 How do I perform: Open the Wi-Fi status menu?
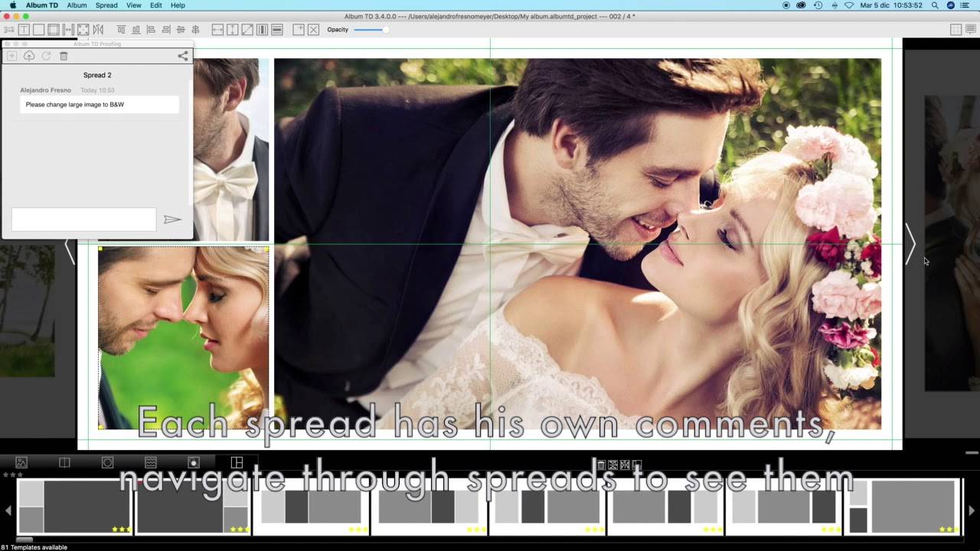click(849, 5)
